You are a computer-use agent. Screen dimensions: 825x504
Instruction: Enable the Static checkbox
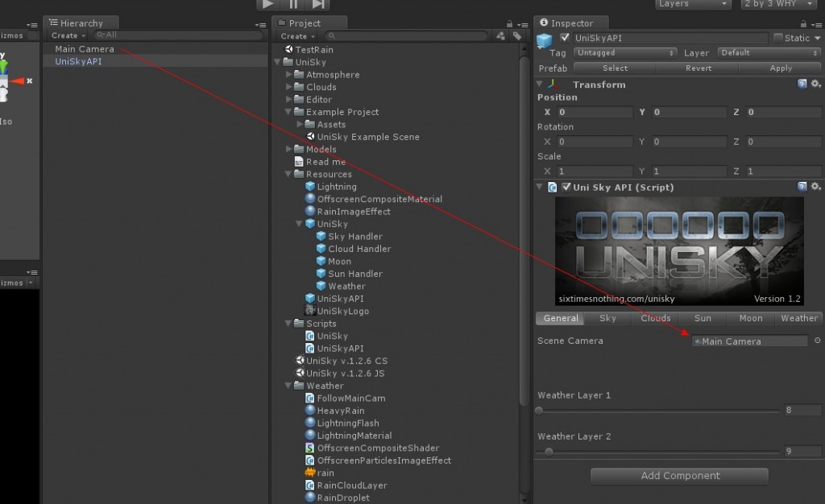tap(777, 38)
